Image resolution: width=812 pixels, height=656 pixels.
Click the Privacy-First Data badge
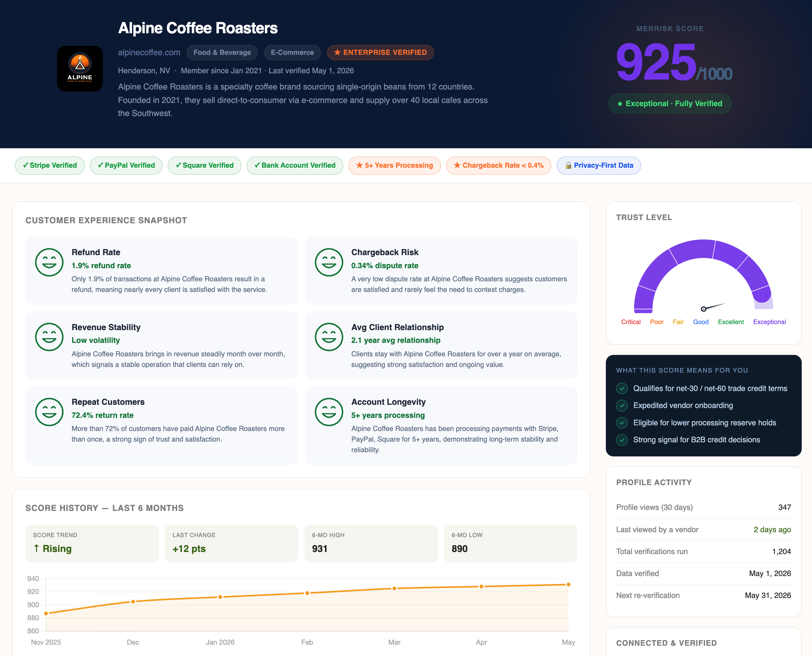[x=599, y=166]
